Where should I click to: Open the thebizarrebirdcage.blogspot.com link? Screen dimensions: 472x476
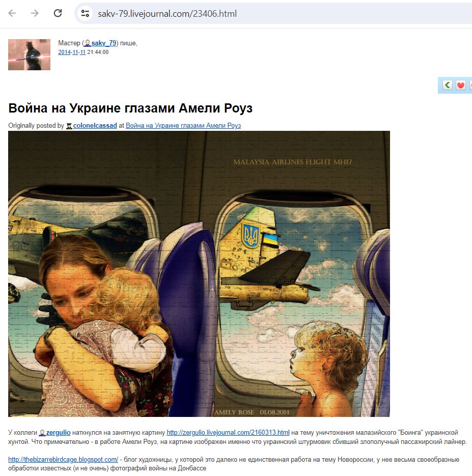[63, 460]
